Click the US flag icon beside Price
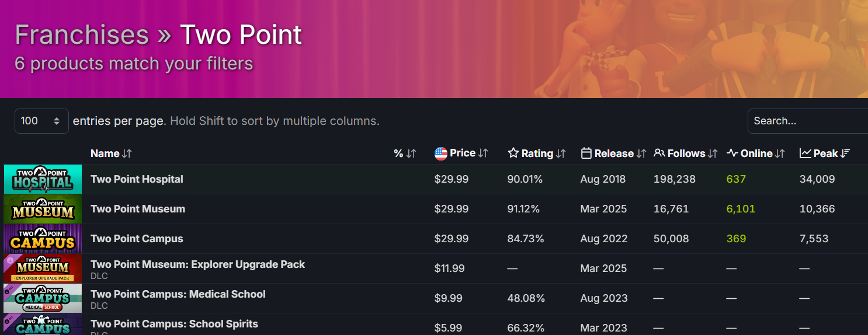 440,153
